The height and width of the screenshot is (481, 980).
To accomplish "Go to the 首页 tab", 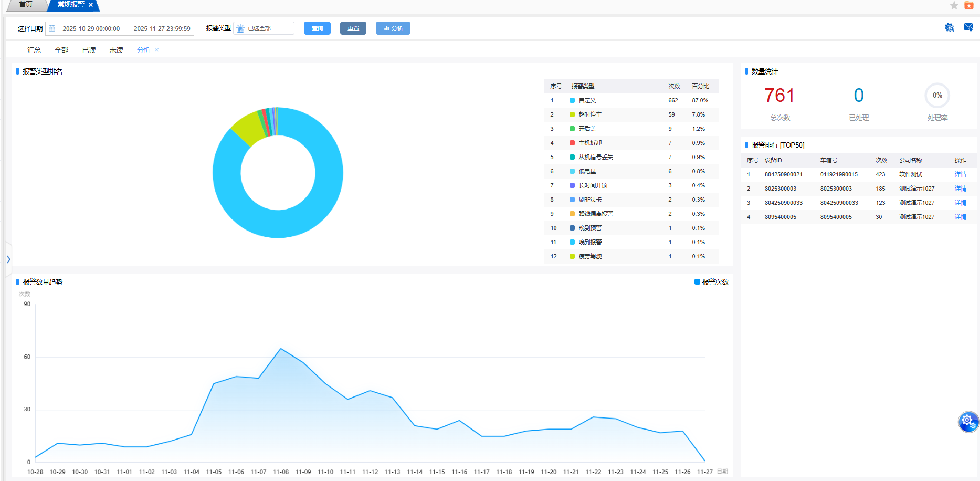I will 26,5.
